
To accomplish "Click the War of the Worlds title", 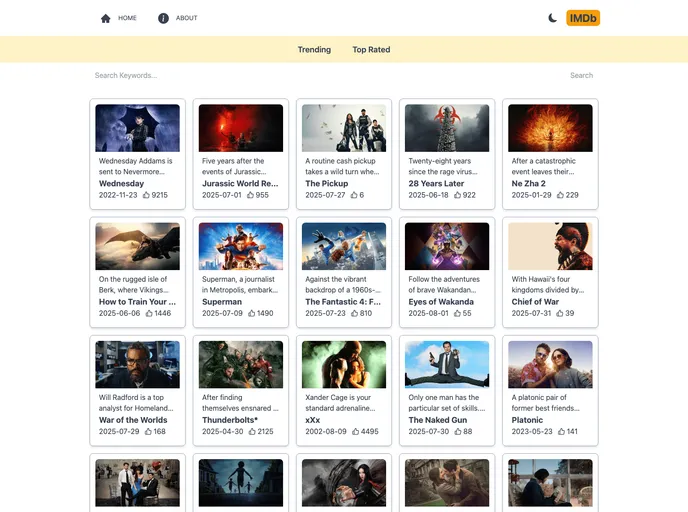I will pyautogui.click(x=133, y=420).
